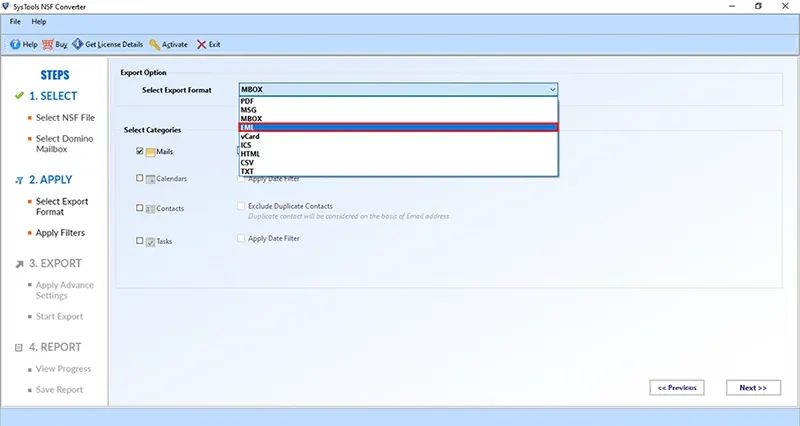Click the SysTools app icon in title bar
The height and width of the screenshot is (426, 800).
click(x=6, y=7)
